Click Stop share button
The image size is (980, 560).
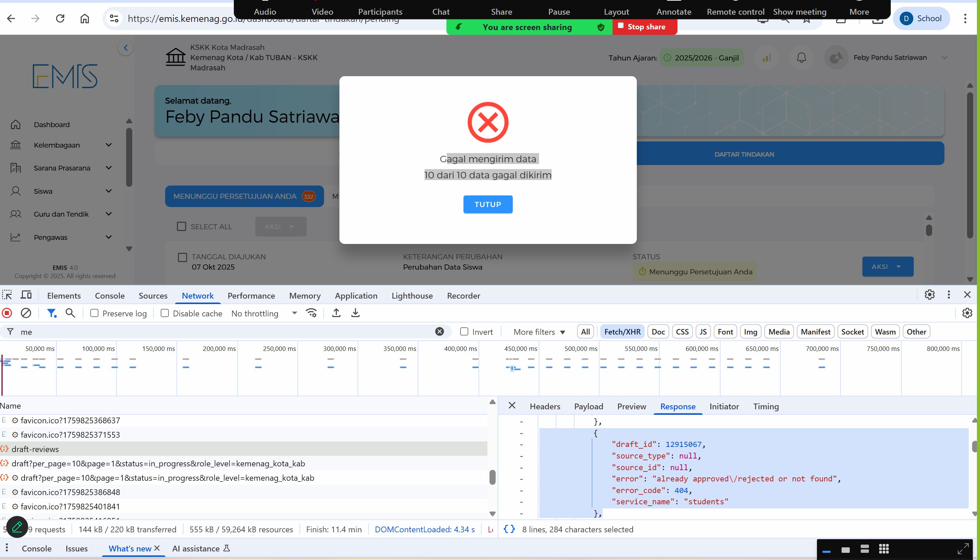(644, 27)
